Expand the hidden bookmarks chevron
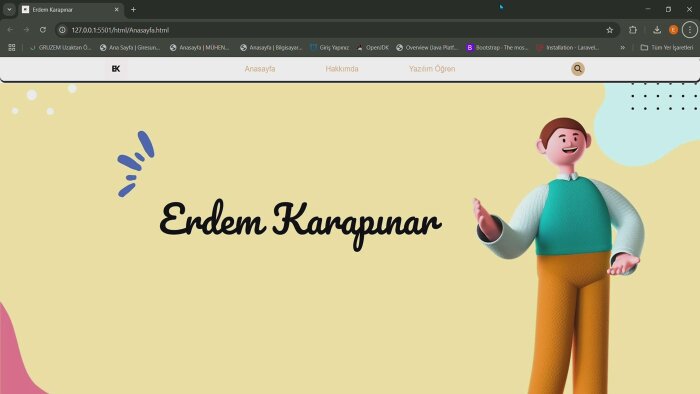 pos(622,47)
